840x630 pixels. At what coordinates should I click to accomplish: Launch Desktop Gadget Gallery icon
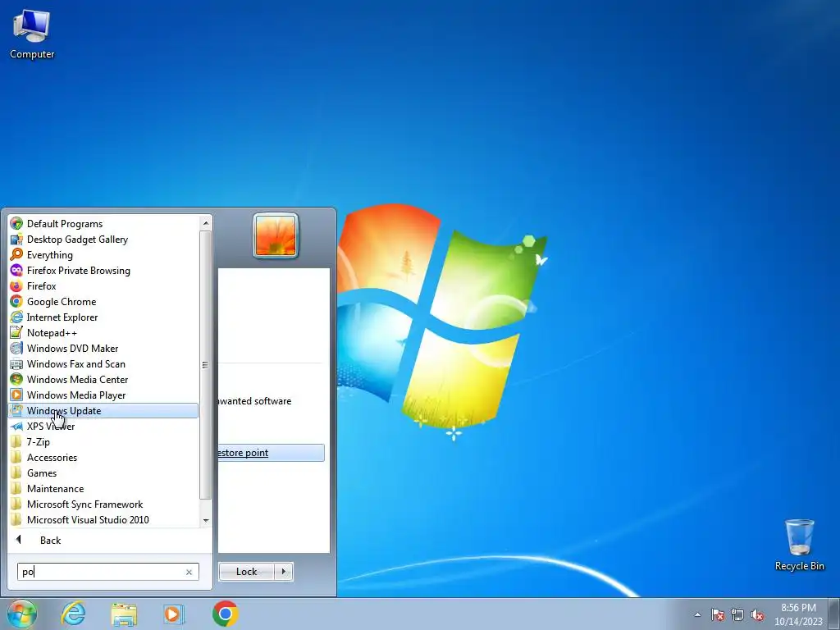coord(16,240)
